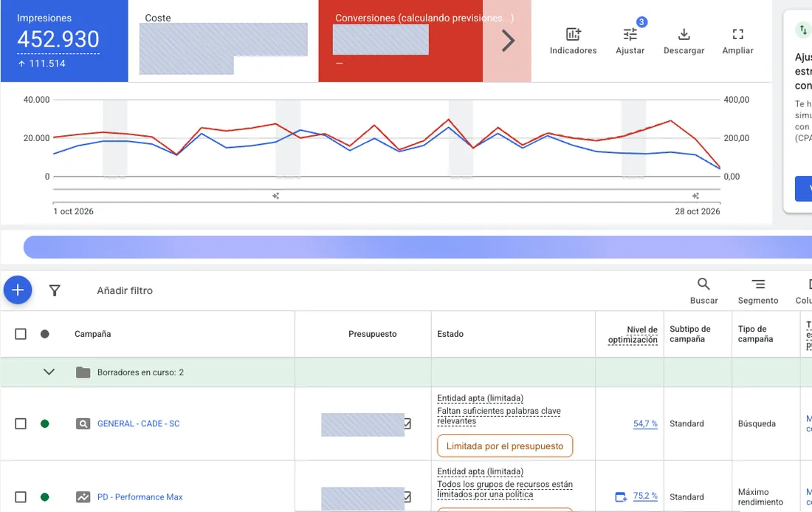
Task: Click the Máximo rendimiento campaign type cell
Action: pyautogui.click(x=760, y=496)
